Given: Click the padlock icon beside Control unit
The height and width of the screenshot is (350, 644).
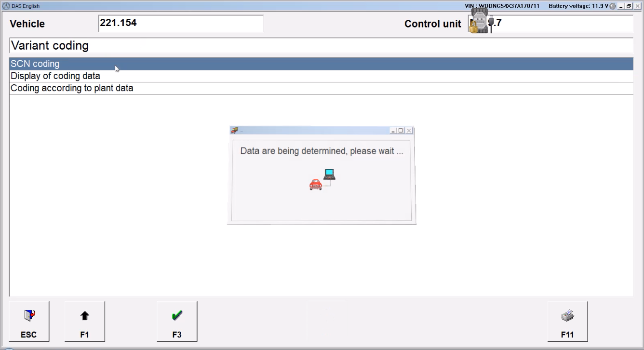Looking at the screenshot, I should (473, 27).
